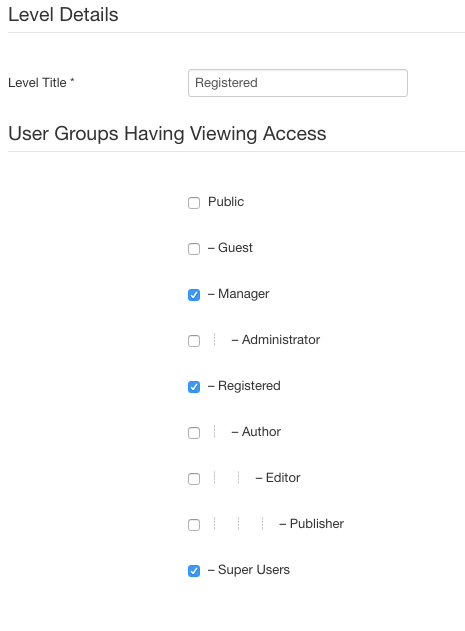
Task: Enable the Editor group checkbox
Action: coord(194,479)
